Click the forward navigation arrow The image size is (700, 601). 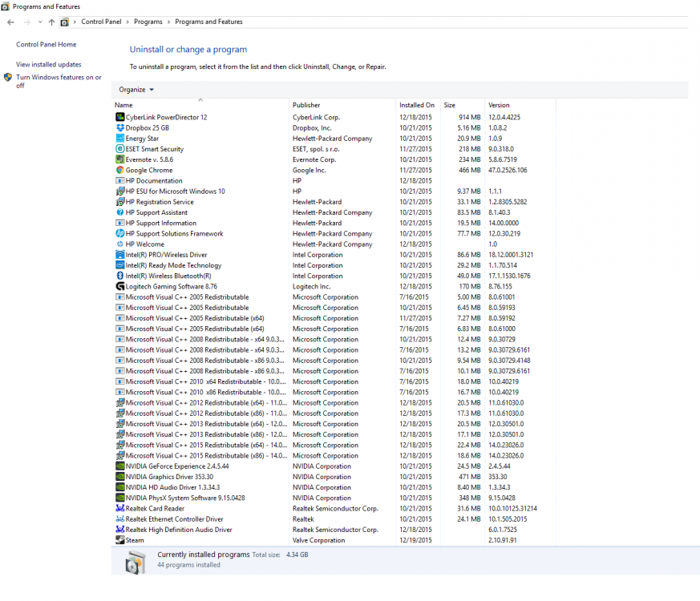coord(26,22)
